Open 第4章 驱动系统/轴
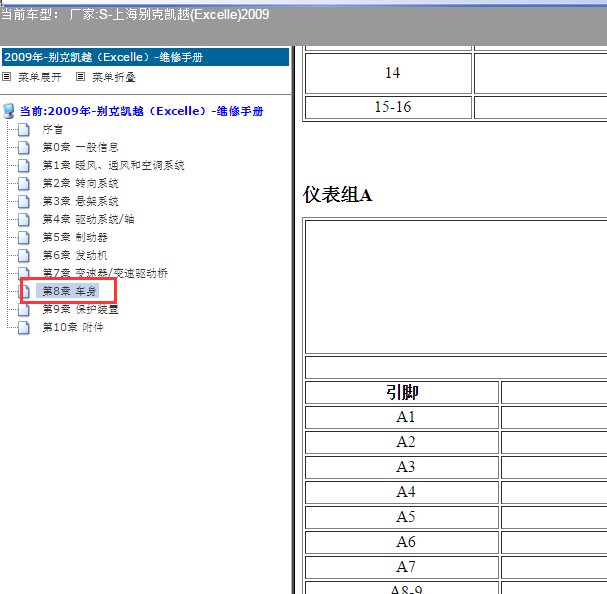 click(x=88, y=220)
